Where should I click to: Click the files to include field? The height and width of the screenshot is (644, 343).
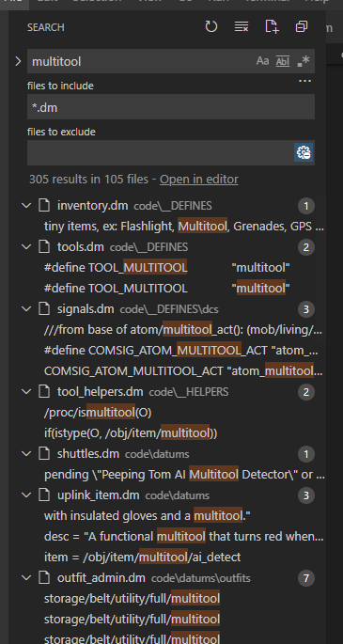[x=171, y=107]
